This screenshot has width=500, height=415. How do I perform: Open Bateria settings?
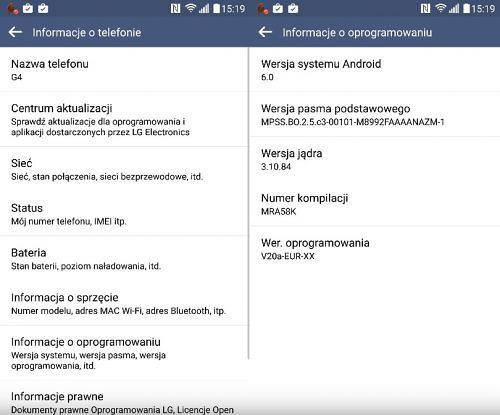pyautogui.click(x=124, y=259)
